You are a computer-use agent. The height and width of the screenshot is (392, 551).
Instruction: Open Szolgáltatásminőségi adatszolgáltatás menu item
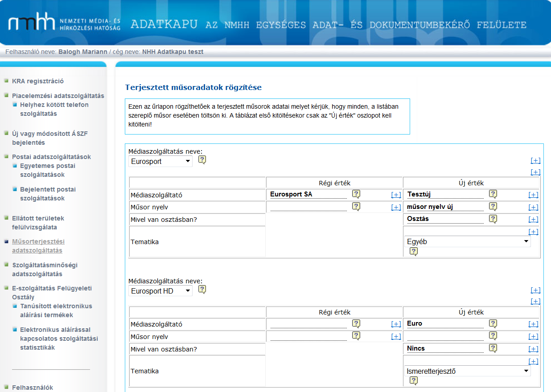(x=45, y=269)
